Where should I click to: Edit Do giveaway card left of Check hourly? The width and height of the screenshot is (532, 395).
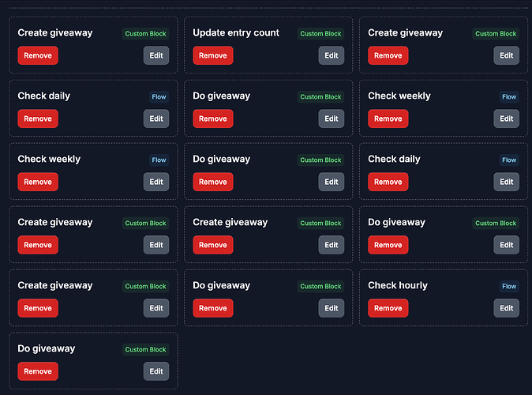332,308
